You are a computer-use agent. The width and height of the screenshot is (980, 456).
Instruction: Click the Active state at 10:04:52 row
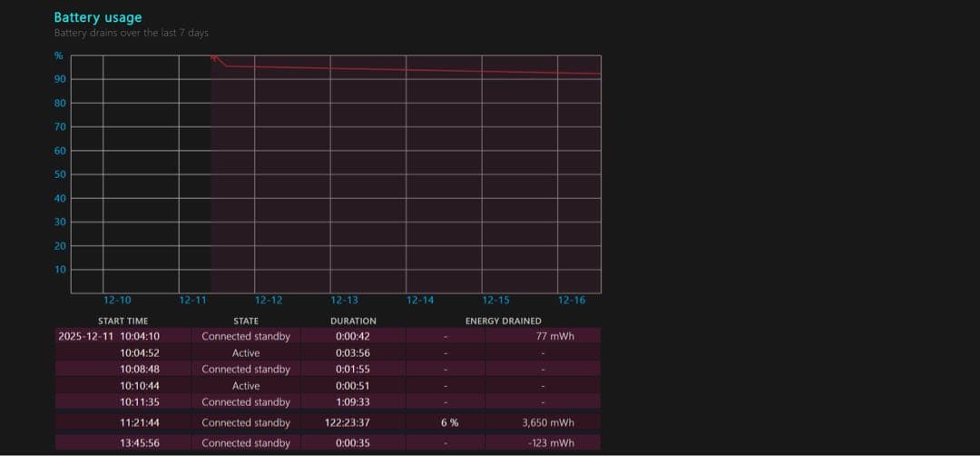click(246, 352)
